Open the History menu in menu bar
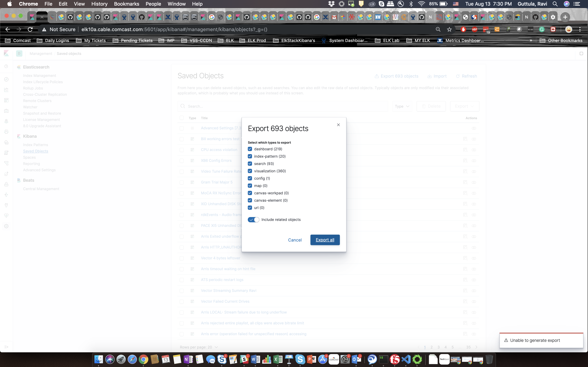 [x=99, y=4]
